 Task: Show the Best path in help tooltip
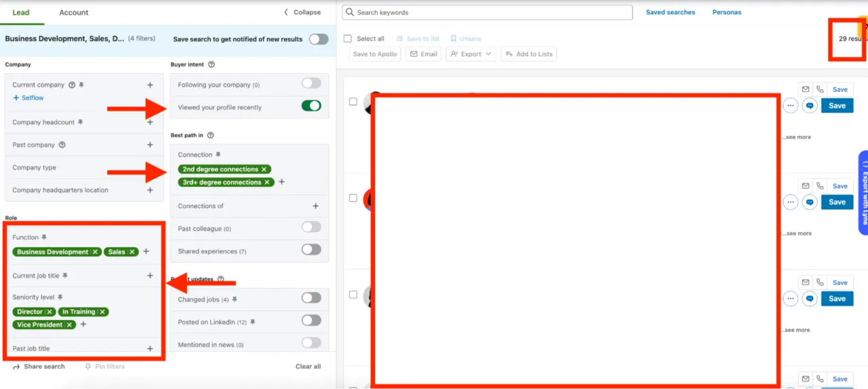click(x=210, y=136)
